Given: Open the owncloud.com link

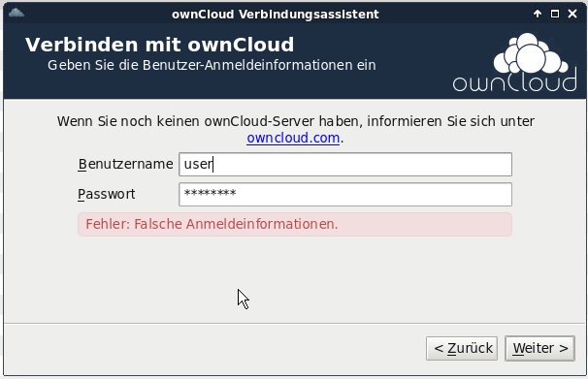Looking at the screenshot, I should [293, 138].
